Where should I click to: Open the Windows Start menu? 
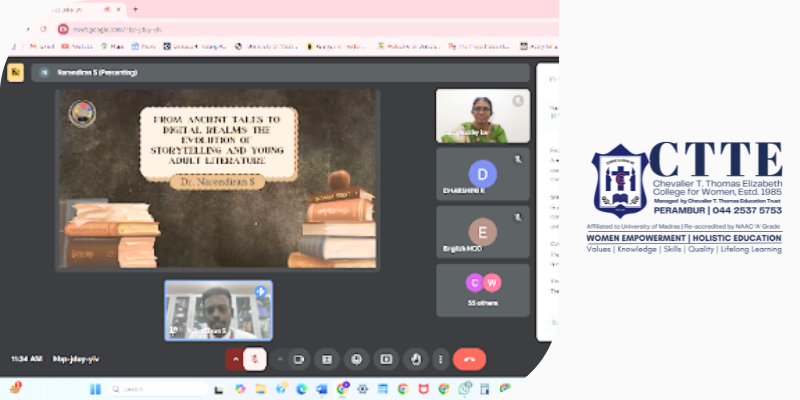point(95,389)
